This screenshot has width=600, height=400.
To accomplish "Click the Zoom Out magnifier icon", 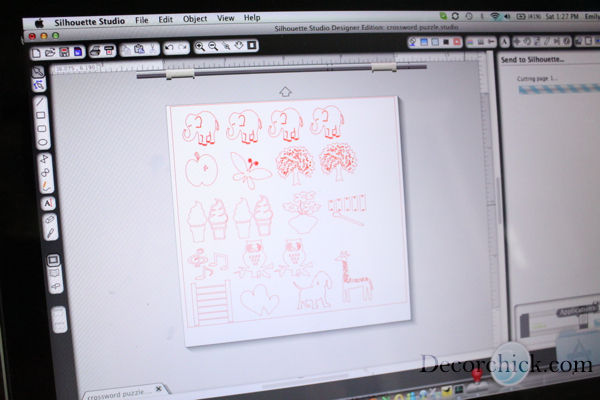I will pos(215,47).
